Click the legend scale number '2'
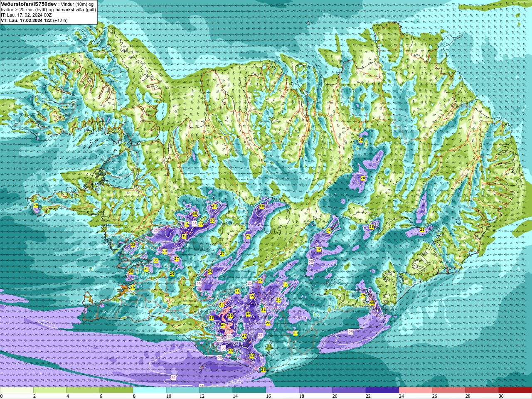This screenshot has width=532, height=399. 34,396
